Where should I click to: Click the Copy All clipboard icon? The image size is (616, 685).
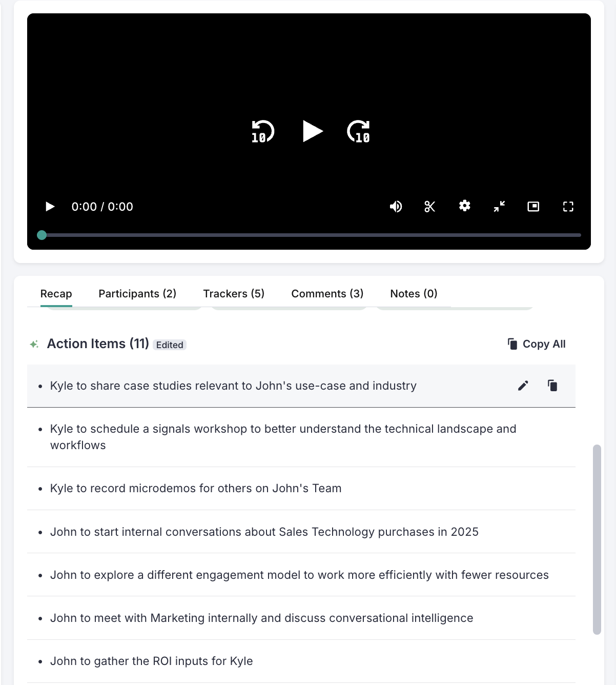[512, 344]
